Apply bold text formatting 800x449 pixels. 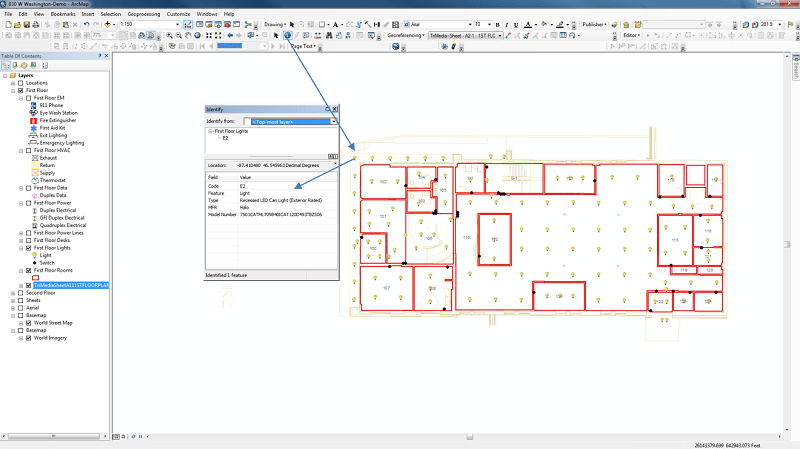(x=497, y=24)
